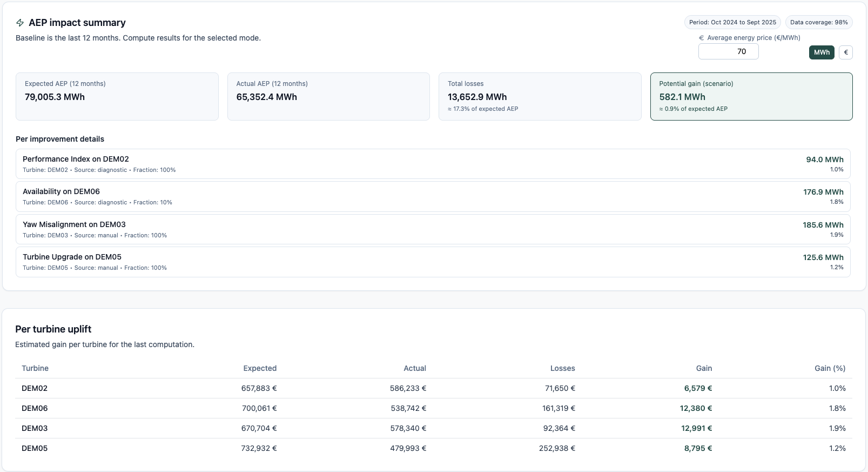Open Performance Index on DEM02 improvement

pos(433,164)
